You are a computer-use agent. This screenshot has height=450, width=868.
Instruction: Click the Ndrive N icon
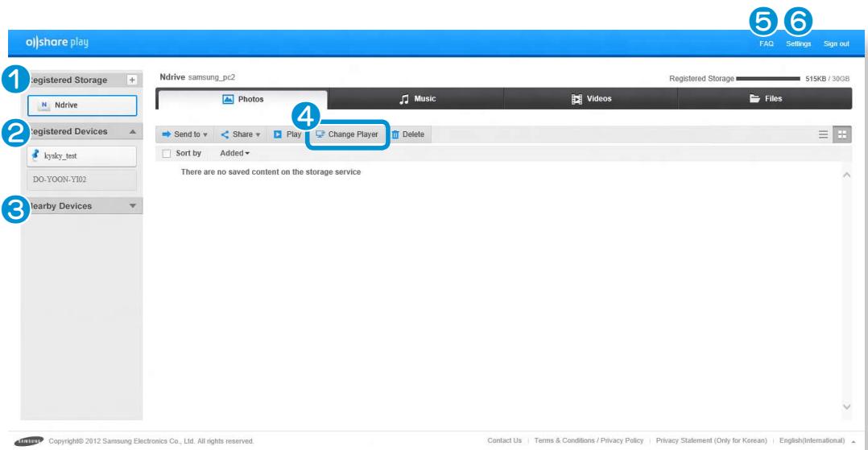[x=43, y=105]
